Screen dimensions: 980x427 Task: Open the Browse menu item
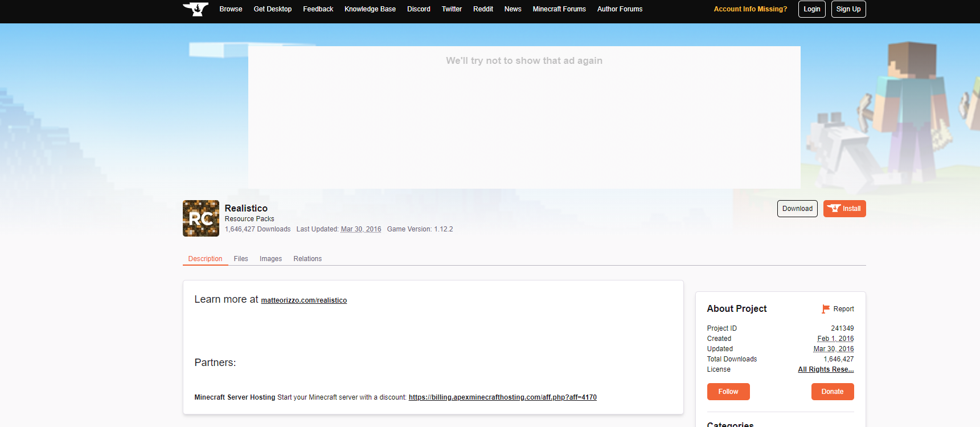coord(231,9)
